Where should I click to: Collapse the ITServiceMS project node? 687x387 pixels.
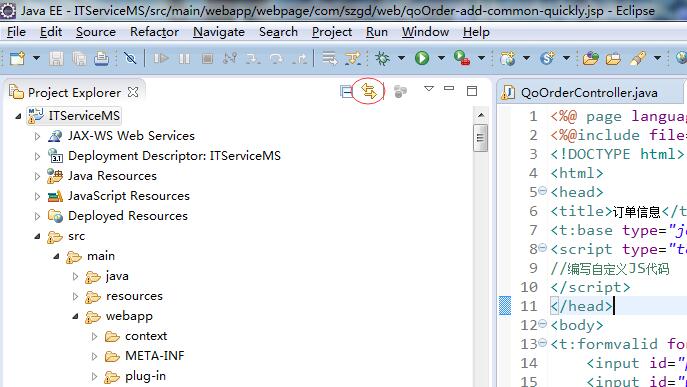click(18, 116)
